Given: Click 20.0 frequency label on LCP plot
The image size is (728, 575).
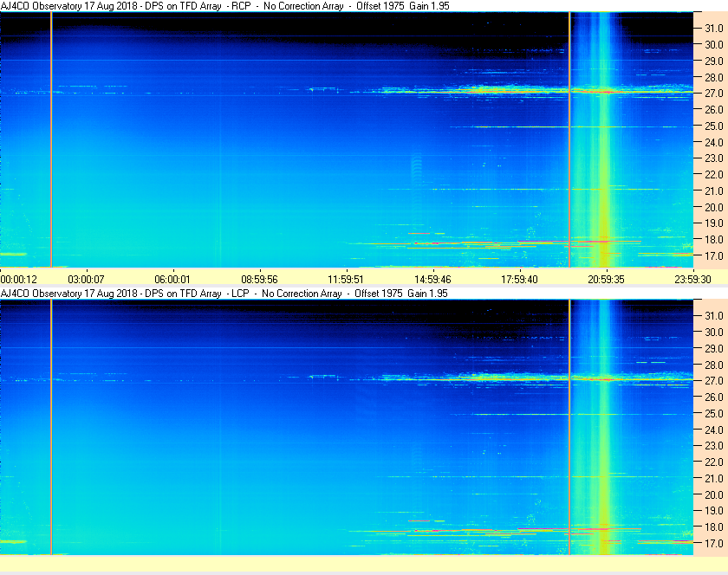Looking at the screenshot, I should 714,494.
